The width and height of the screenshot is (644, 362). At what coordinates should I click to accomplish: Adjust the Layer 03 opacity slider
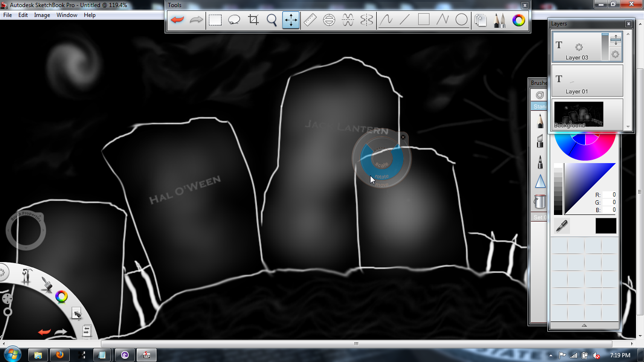605,47
